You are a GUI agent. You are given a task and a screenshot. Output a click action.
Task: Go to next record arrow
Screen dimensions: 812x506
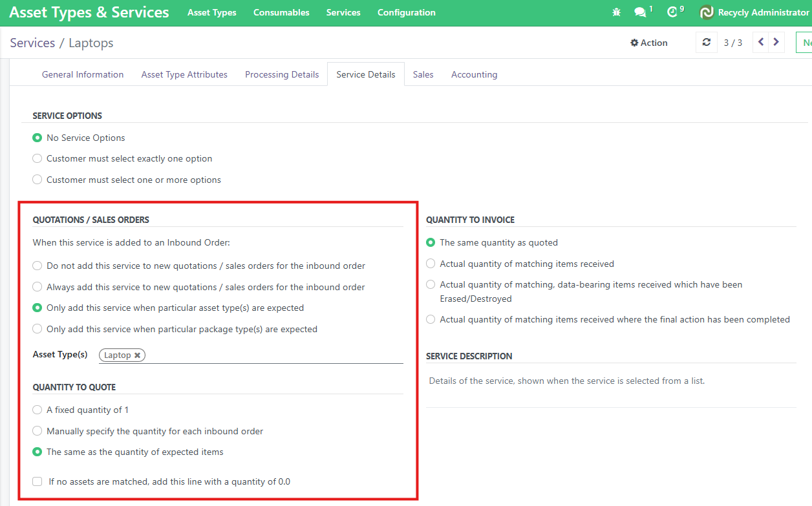point(776,43)
